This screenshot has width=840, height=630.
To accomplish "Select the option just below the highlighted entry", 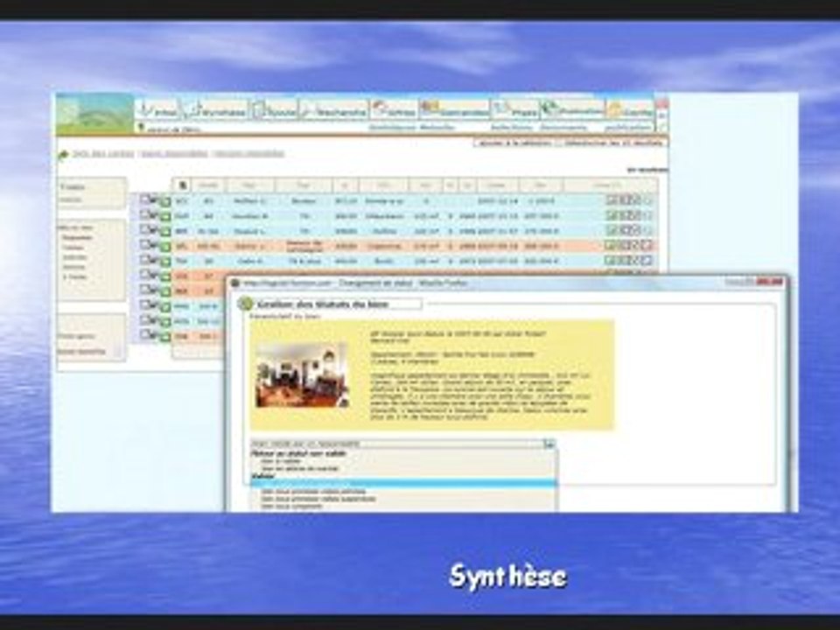I will tap(313, 491).
